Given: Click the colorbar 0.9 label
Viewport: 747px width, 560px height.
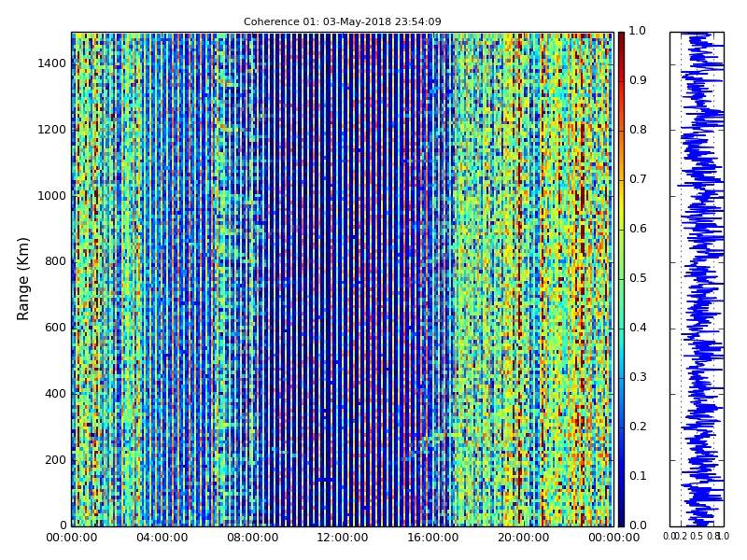Looking at the screenshot, I should tap(638, 80).
